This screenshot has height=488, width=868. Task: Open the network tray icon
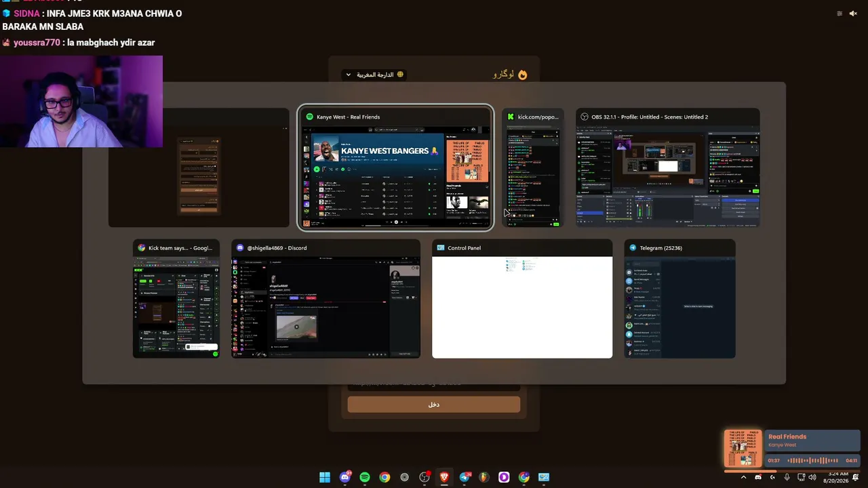point(801,477)
